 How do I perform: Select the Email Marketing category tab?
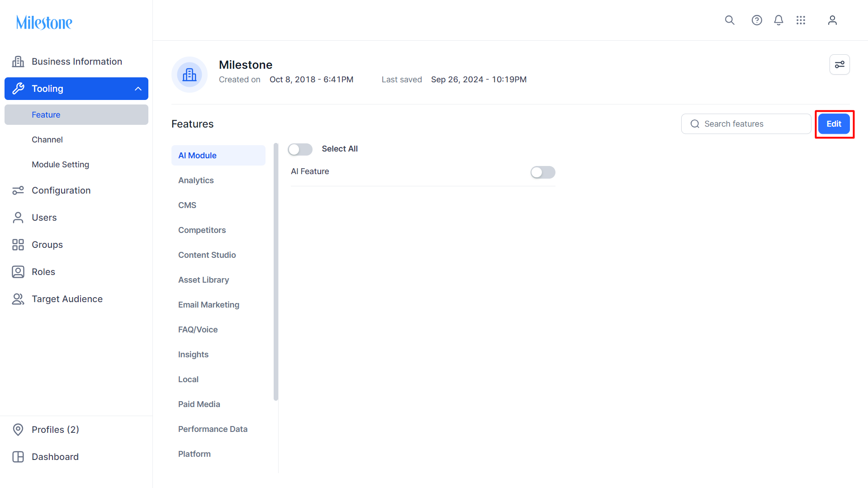218,305
